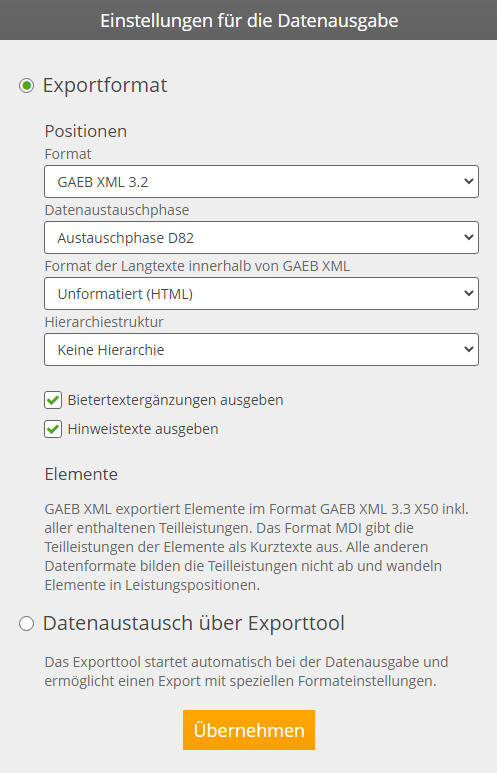Click the Bietertextergänzungen ausgeben label text

[x=176, y=400]
